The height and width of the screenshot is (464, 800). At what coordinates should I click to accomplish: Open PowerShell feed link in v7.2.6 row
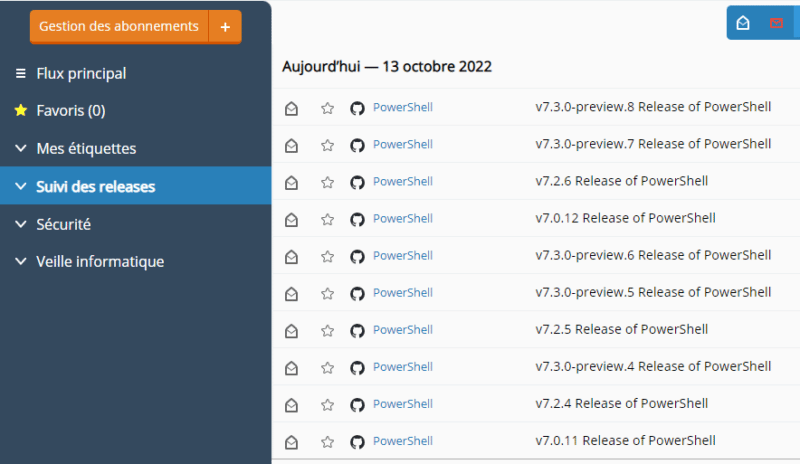(x=403, y=181)
